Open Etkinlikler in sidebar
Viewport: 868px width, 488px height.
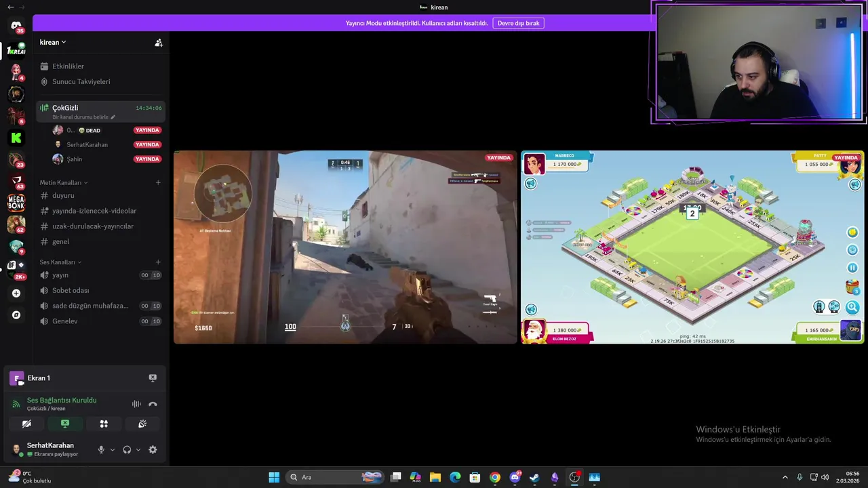tap(100, 66)
